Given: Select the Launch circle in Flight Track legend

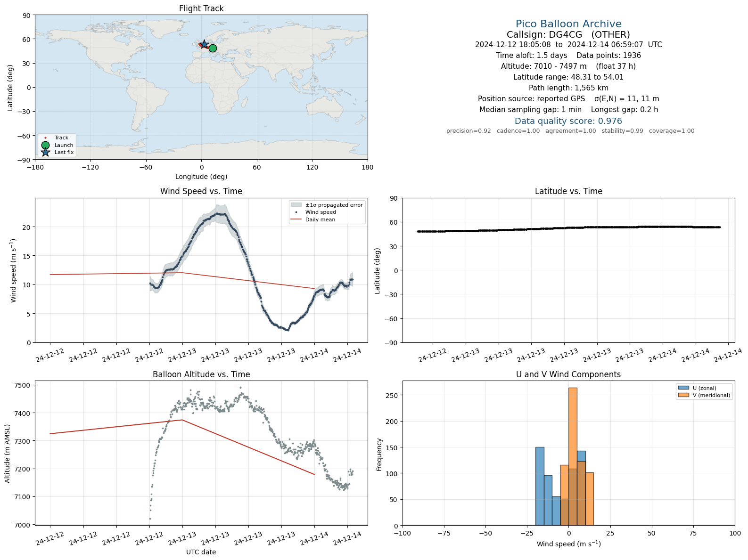Looking at the screenshot, I should point(45,145).
